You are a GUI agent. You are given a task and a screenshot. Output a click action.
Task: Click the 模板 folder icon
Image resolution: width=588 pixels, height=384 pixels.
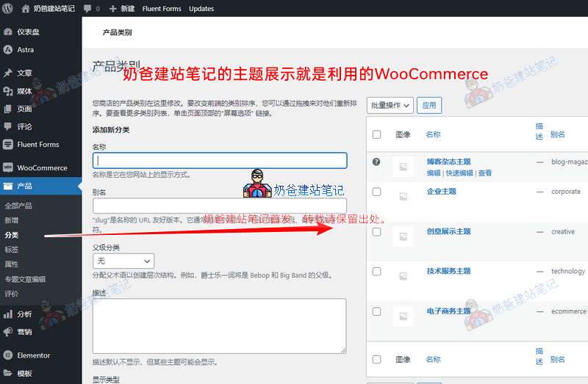(x=8, y=373)
